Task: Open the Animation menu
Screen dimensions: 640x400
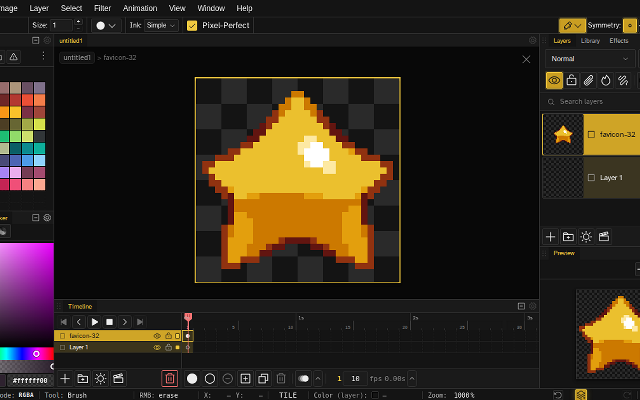Action: (140, 8)
